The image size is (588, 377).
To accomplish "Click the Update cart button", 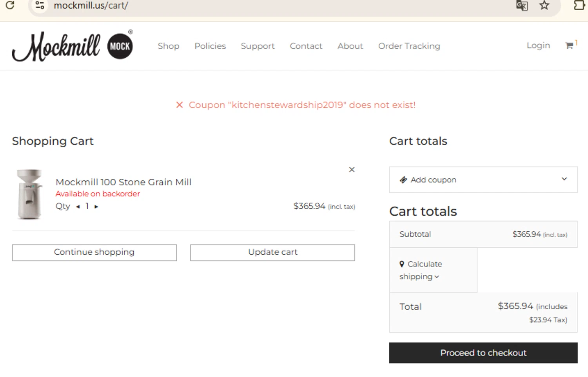I will (272, 252).
